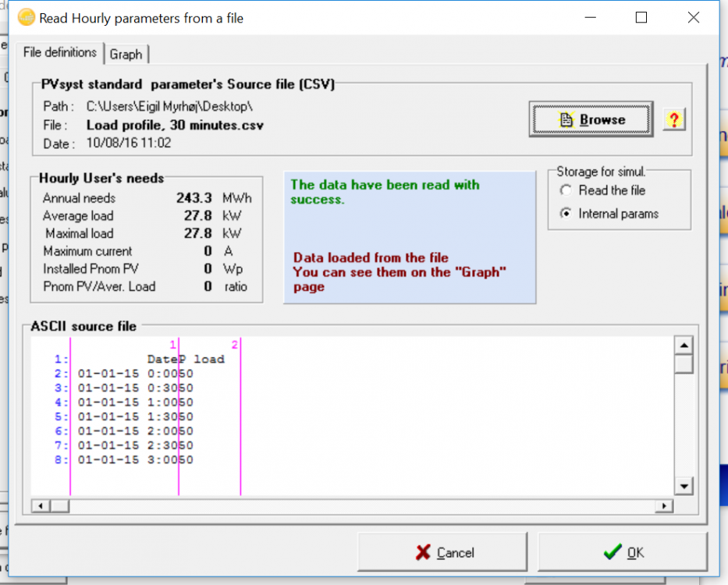Select the 'Read the file' radio option
The height and width of the screenshot is (585, 728).
(566, 190)
